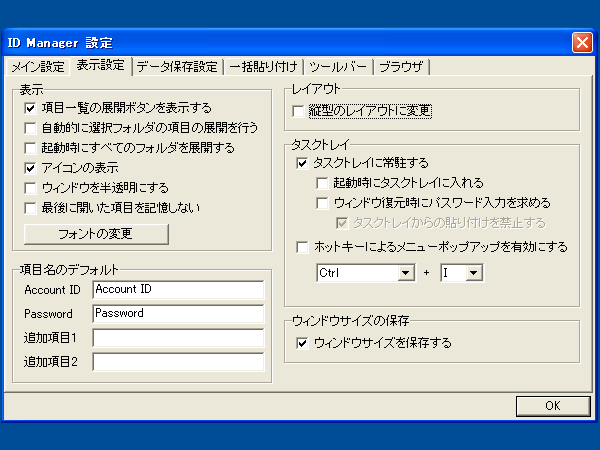This screenshot has height=450, width=600.
Task: Open the データ保存設定 tab
Action: (x=177, y=67)
